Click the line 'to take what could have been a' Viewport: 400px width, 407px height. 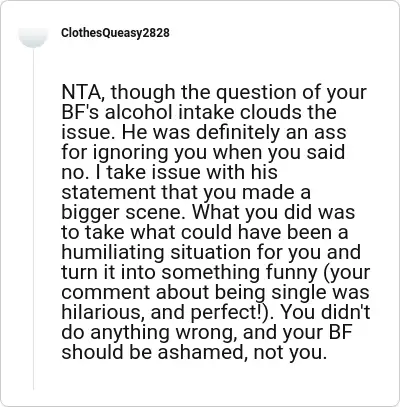205,232
